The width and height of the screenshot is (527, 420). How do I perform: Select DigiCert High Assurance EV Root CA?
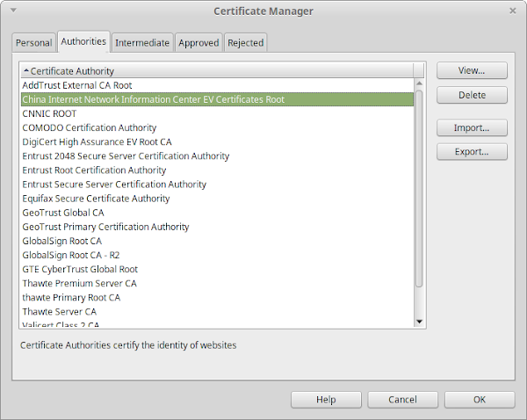pos(217,142)
